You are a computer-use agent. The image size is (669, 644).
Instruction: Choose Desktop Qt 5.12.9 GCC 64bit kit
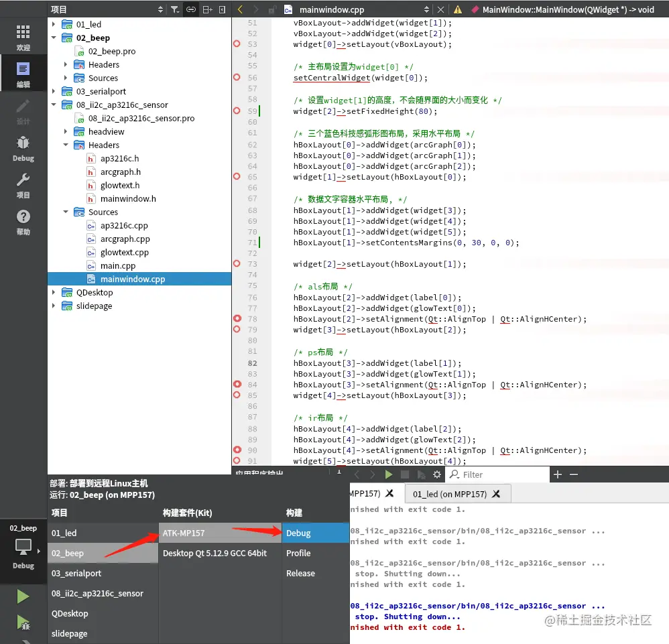click(x=220, y=553)
